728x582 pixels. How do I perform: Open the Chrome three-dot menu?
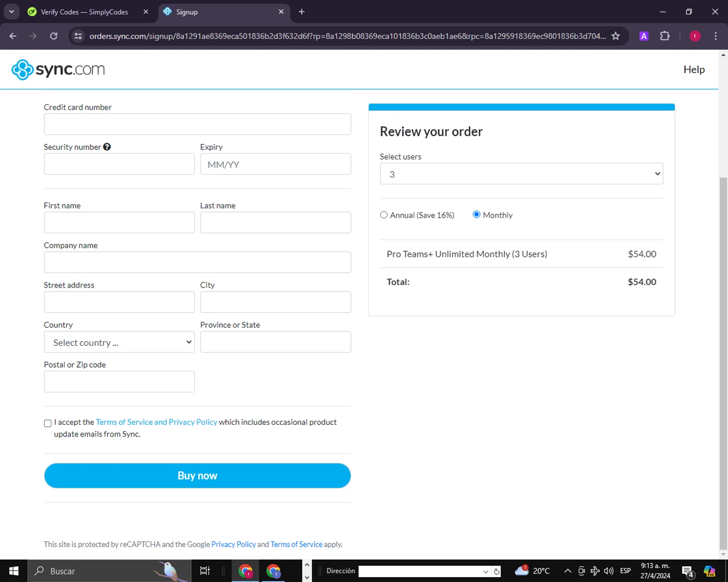click(x=715, y=36)
